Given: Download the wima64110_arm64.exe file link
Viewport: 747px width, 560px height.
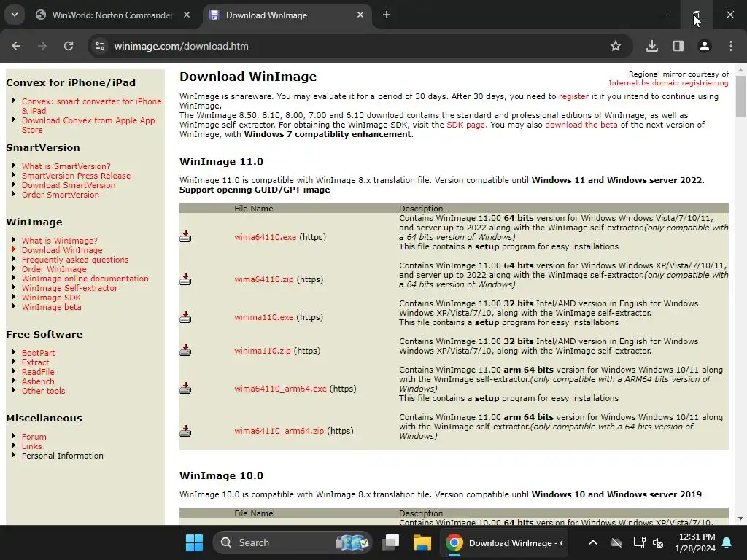Looking at the screenshot, I should 280,388.
